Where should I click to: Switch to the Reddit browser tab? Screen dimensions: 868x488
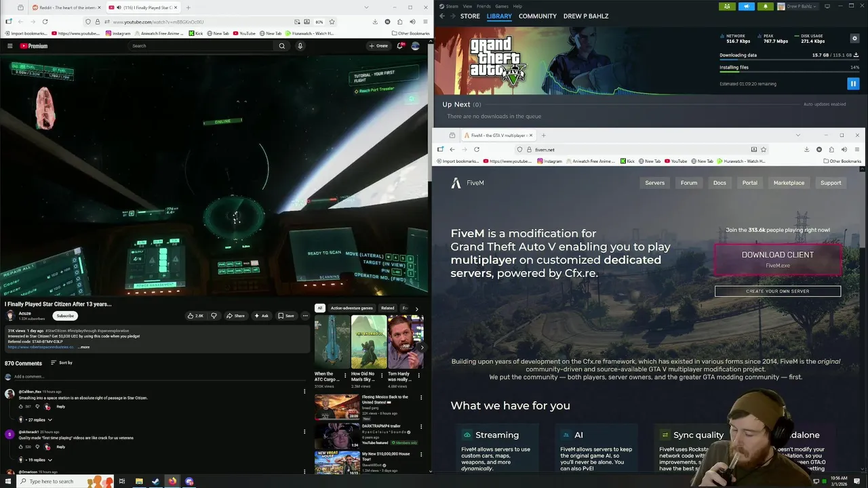pos(65,7)
